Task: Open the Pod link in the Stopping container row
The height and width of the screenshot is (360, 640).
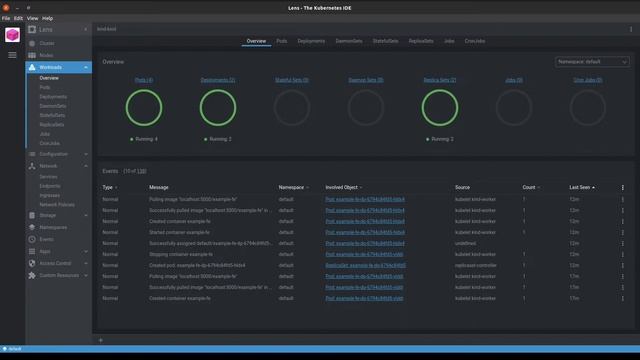Action: (x=364, y=254)
